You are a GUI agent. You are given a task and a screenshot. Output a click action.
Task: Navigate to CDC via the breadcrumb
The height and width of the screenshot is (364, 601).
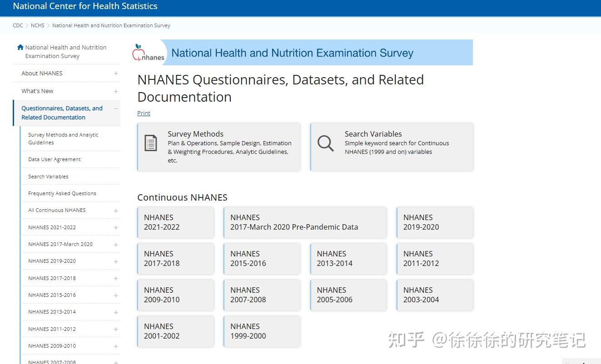point(18,25)
